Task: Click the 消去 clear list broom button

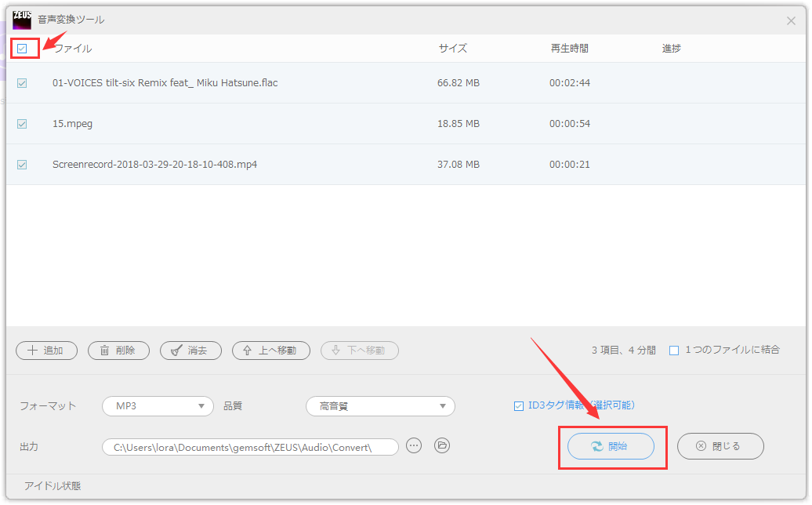Action: pyautogui.click(x=190, y=351)
